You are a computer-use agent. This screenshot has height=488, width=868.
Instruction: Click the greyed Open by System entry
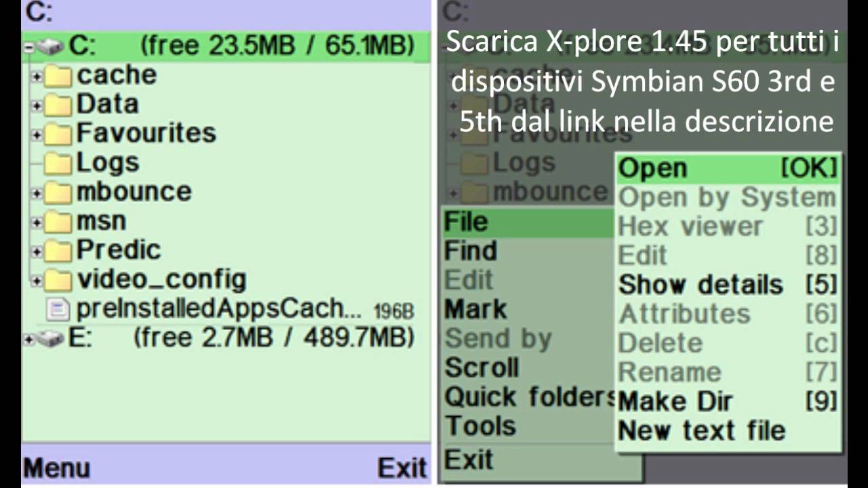click(x=728, y=198)
